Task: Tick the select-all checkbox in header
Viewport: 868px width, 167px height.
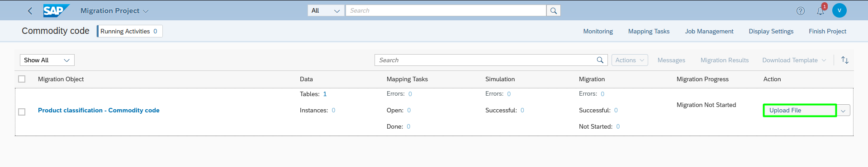Action: [22, 79]
